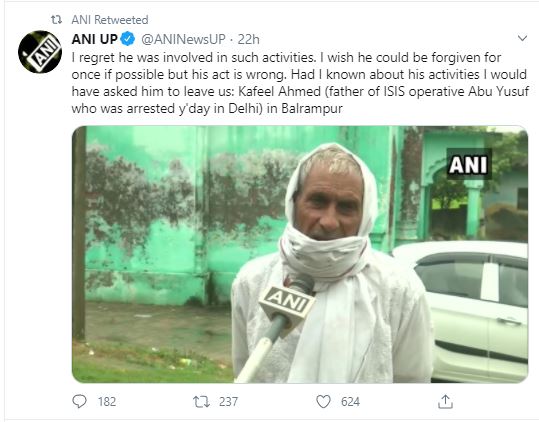The width and height of the screenshot is (539, 422).
Task: Expand the tweet options chevron
Action: [522, 38]
